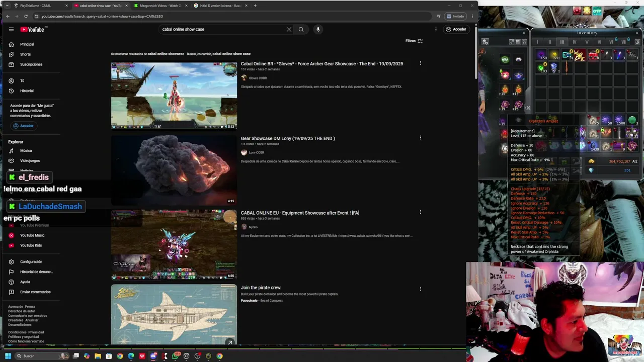Close the game Inventory window
Viewport: 644px width, 362px height.
coord(637,33)
